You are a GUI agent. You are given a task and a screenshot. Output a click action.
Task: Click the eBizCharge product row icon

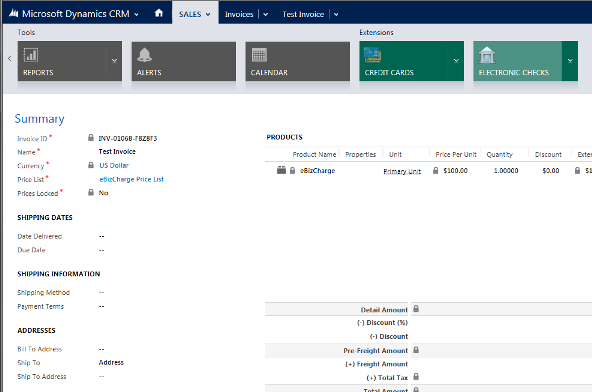[x=281, y=170]
